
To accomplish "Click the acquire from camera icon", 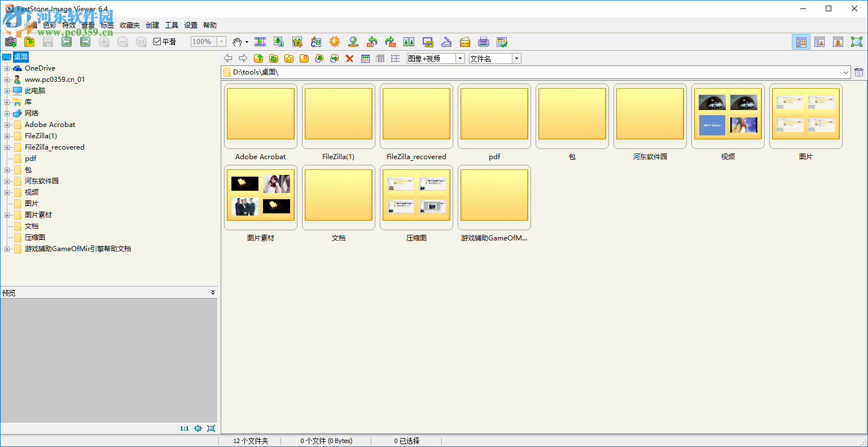I will (11, 42).
